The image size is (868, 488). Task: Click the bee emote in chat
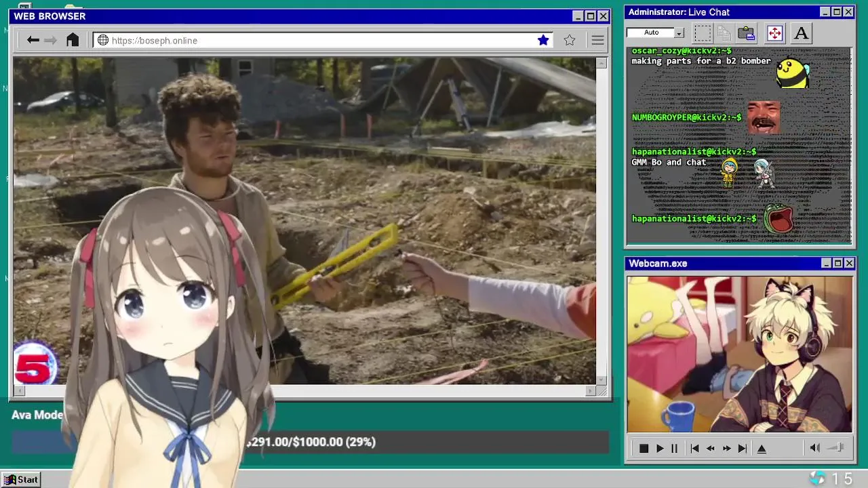tap(792, 73)
